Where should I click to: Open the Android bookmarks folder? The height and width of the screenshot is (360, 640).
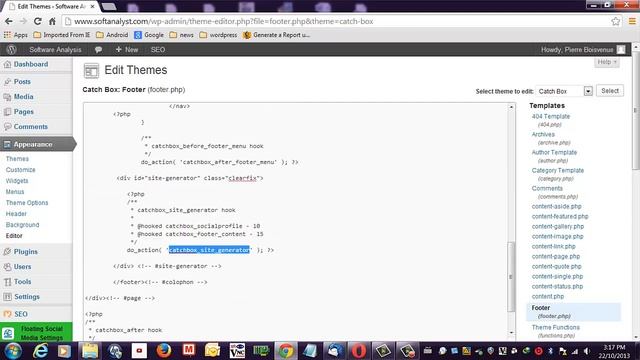click(x=112, y=35)
